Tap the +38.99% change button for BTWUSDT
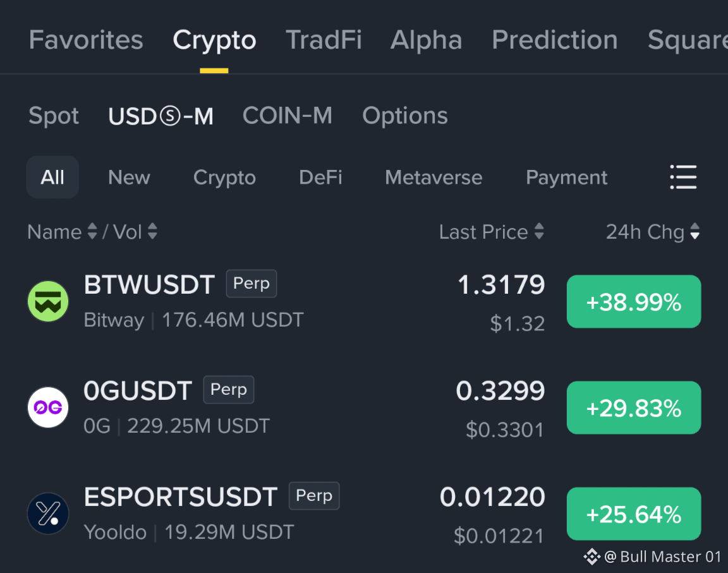 634,301
